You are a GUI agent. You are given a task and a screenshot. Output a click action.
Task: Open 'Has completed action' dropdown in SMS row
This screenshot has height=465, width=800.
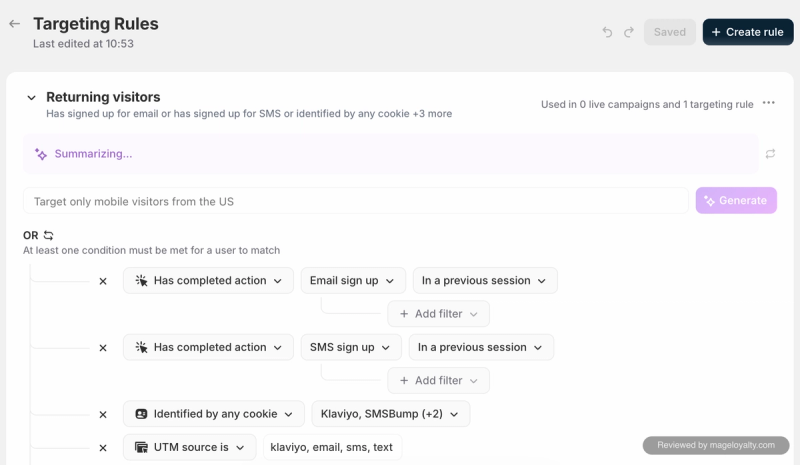coord(208,348)
